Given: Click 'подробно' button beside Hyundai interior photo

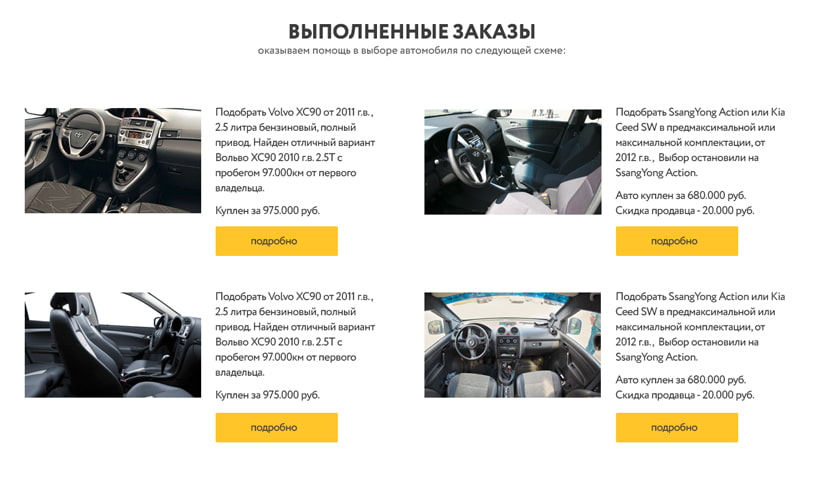Looking at the screenshot, I should pyautogui.click(x=677, y=241).
